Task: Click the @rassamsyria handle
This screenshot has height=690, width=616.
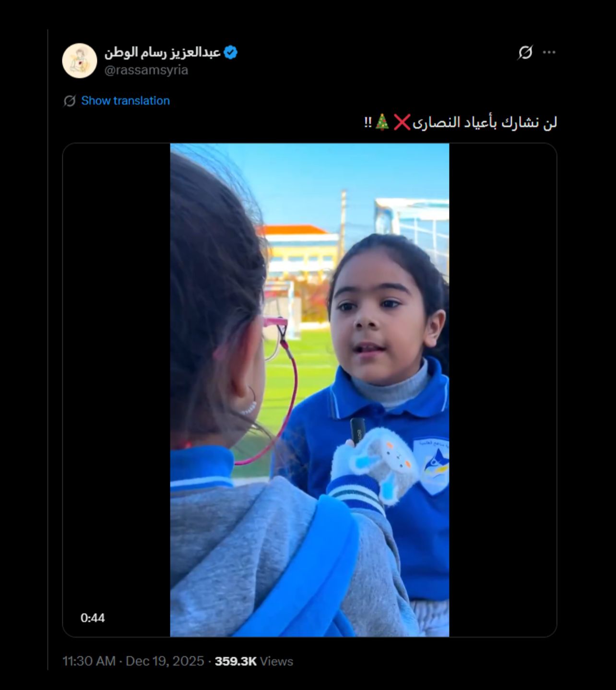Action: pyautogui.click(x=146, y=70)
